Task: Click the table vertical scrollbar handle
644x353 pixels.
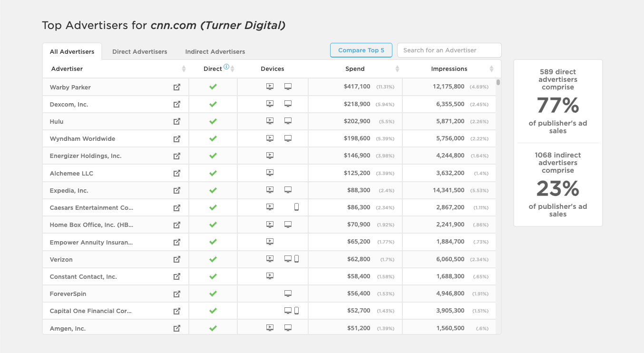Action: pyautogui.click(x=498, y=82)
